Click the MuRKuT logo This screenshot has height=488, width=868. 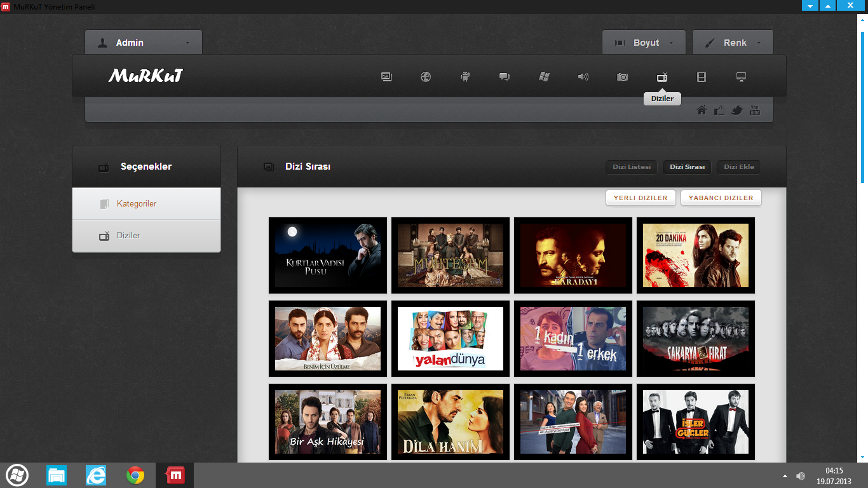(x=146, y=76)
